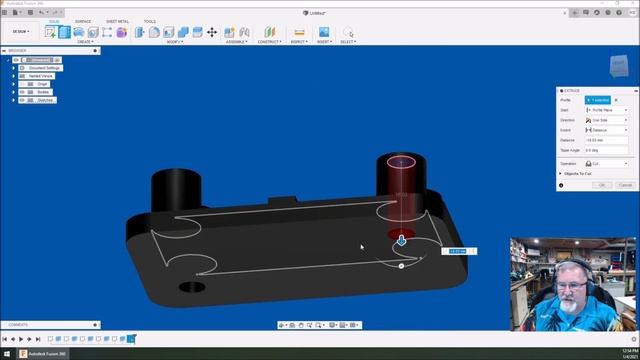Select the Combine tool

pos(183,32)
